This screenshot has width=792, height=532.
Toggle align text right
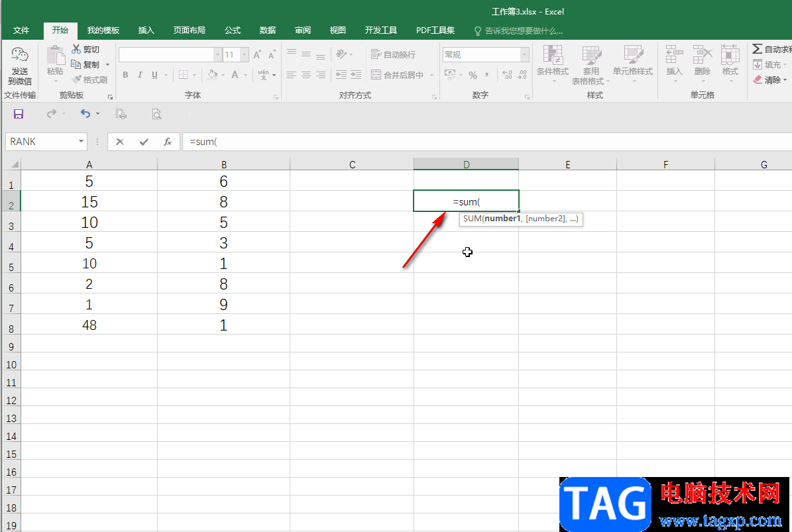click(x=321, y=75)
